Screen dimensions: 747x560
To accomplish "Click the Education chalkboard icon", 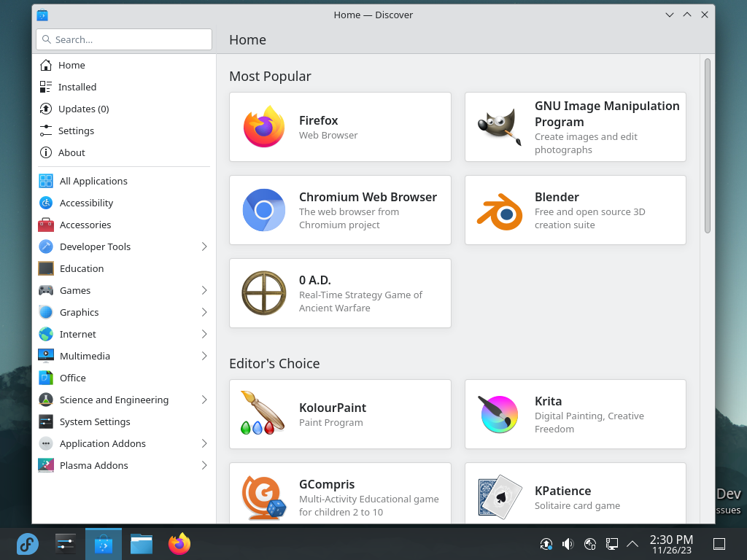I will click(x=46, y=268).
